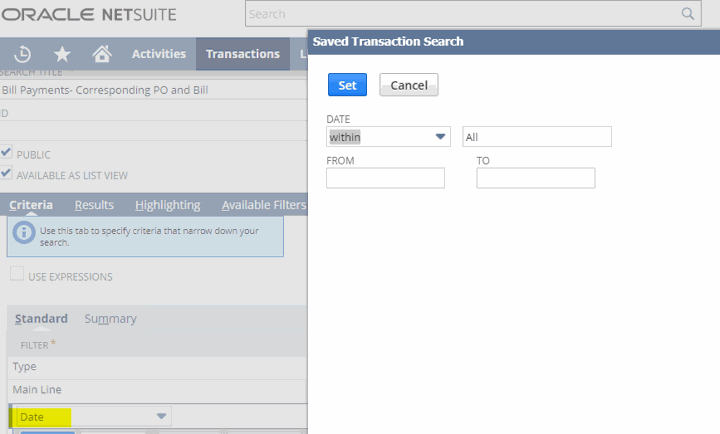Click the blue Set button
The height and width of the screenshot is (434, 720).
pyautogui.click(x=347, y=85)
